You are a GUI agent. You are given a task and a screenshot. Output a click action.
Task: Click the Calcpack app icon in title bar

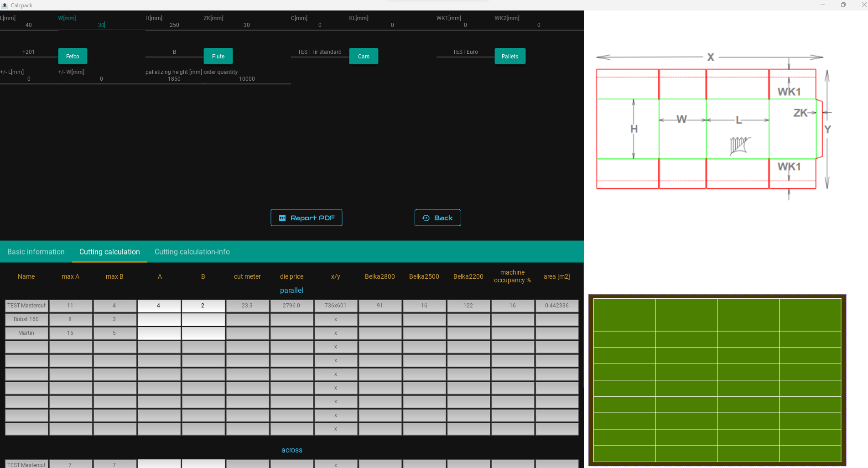(x=5, y=5)
